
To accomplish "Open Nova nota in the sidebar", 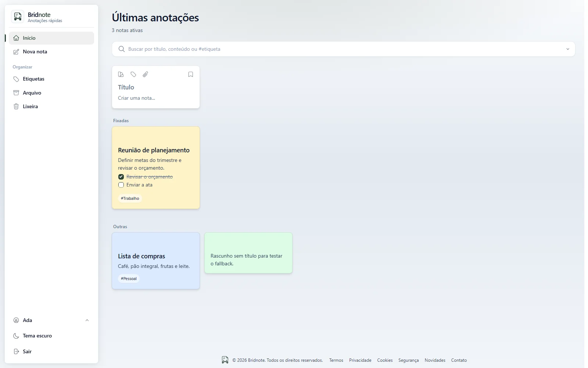I will point(51,52).
